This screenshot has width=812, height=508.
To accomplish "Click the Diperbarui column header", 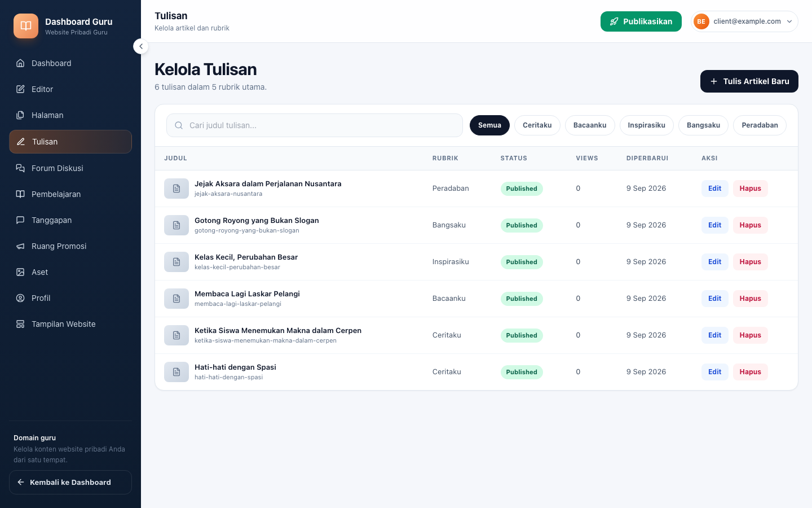I will click(x=647, y=159).
